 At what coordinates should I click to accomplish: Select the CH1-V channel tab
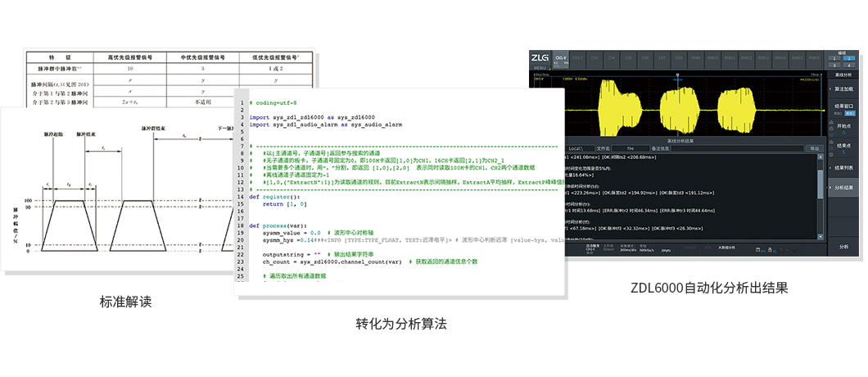click(561, 60)
